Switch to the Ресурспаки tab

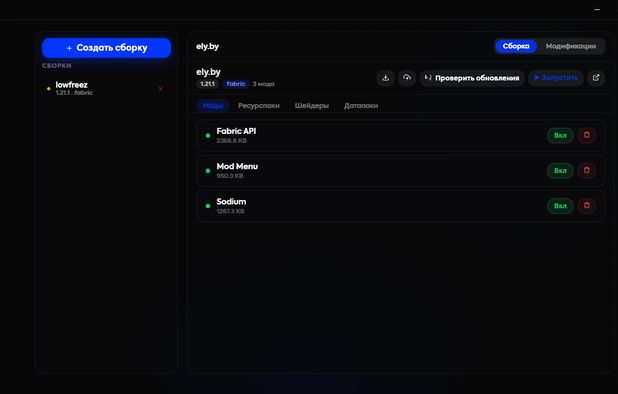tap(259, 106)
